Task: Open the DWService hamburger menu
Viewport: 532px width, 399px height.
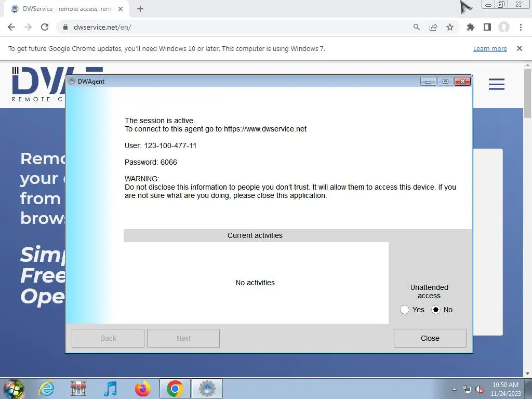Action: (x=496, y=84)
